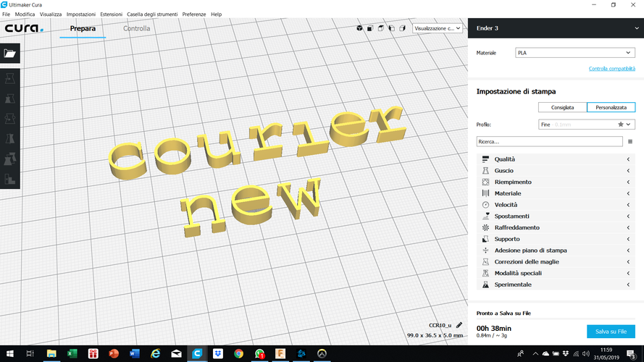Open the Windows notification center
Image resolution: width=644 pixels, height=362 pixels.
[x=631, y=353]
